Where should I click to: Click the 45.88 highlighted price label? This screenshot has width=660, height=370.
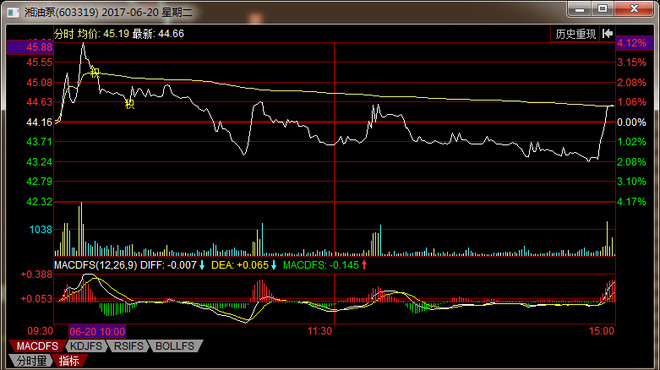pyautogui.click(x=30, y=47)
